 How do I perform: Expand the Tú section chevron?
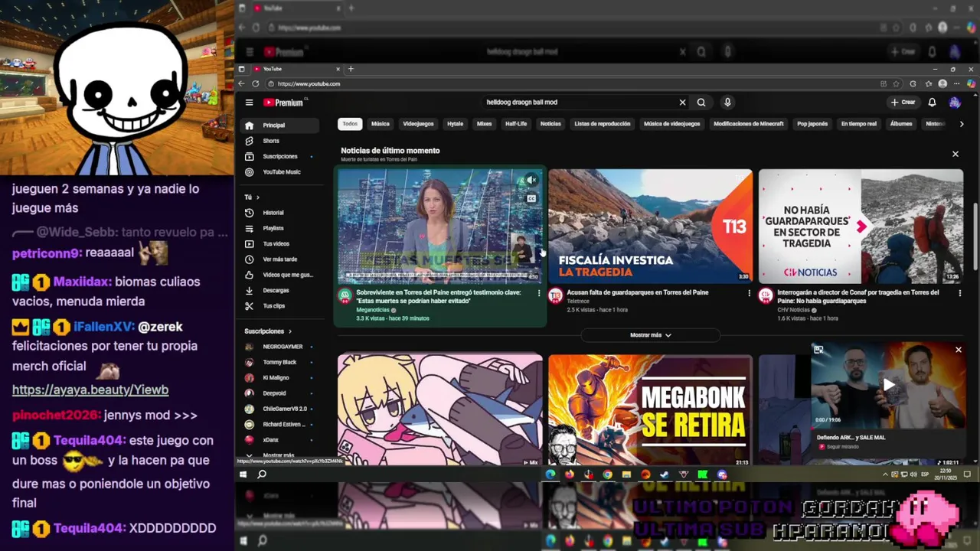(x=258, y=197)
